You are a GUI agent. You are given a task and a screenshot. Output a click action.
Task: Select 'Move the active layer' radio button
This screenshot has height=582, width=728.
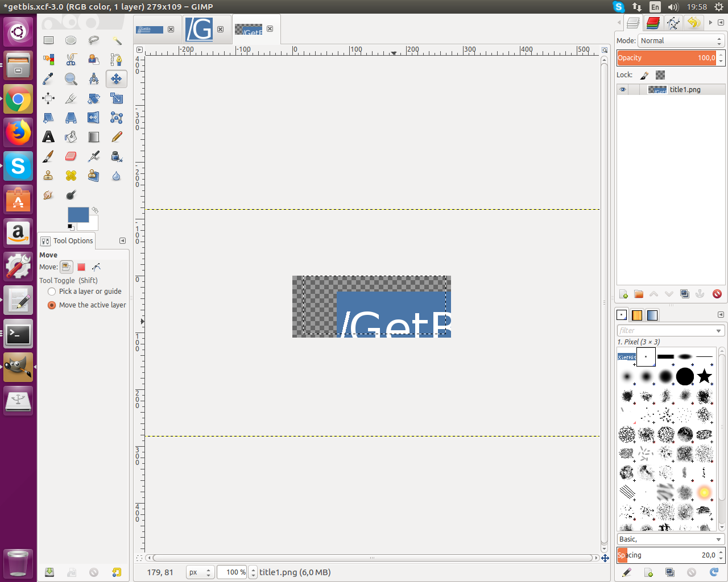coord(52,305)
